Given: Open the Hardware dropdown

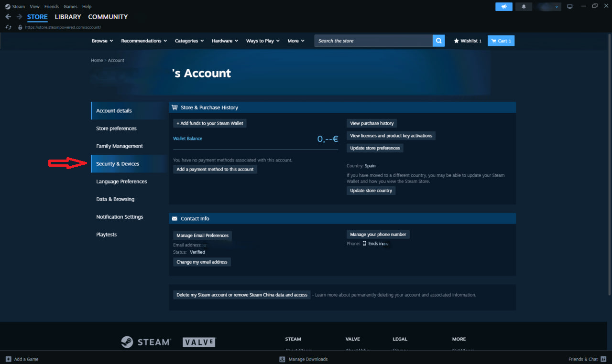Looking at the screenshot, I should 225,41.
